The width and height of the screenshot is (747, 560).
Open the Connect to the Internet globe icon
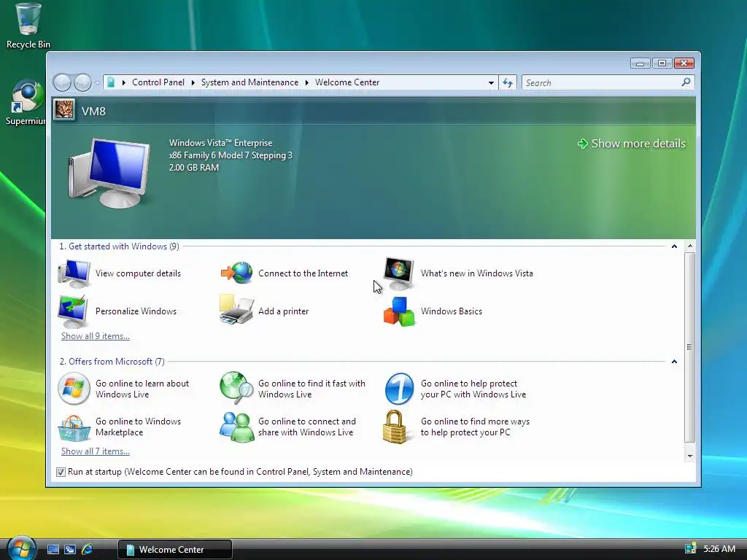click(x=237, y=273)
